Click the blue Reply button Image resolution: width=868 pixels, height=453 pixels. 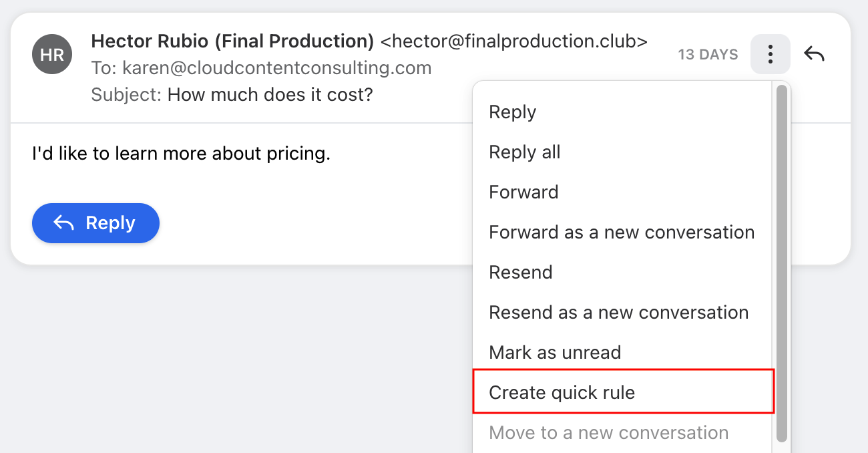point(95,223)
